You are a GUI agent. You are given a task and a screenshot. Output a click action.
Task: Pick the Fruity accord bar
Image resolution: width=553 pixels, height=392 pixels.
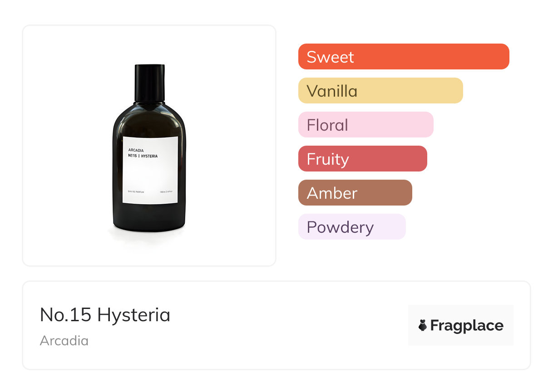click(x=362, y=159)
